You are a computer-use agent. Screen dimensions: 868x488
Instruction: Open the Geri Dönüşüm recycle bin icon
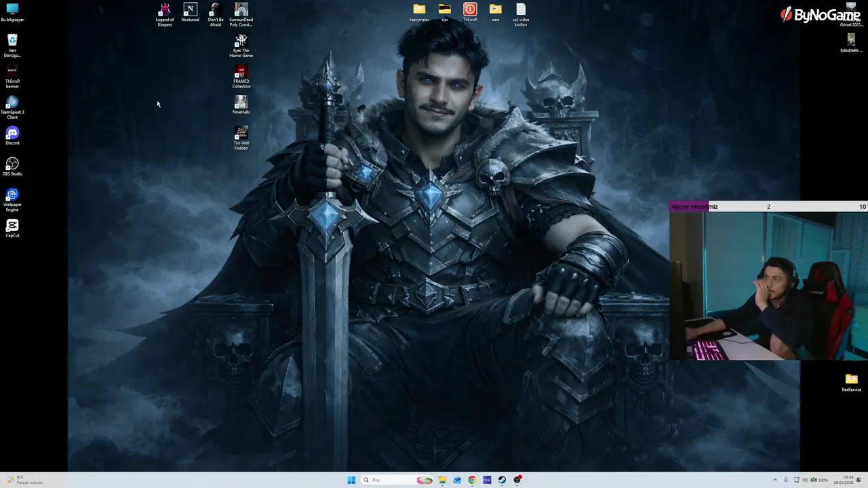click(x=12, y=45)
